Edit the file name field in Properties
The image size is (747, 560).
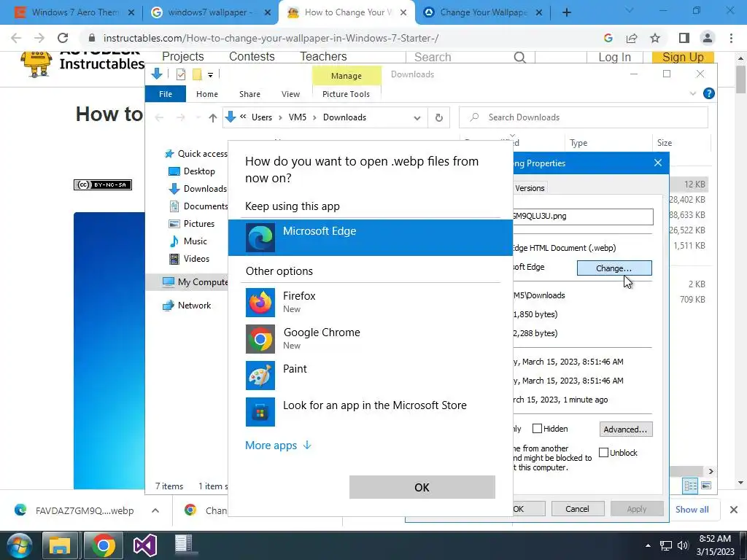pyautogui.click(x=582, y=216)
